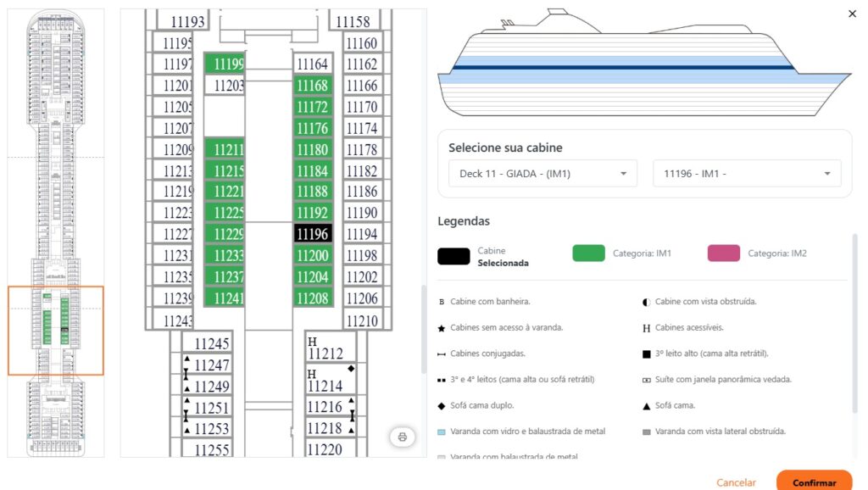The image size is (868, 490).
Task: Choose cabin 11168 on the deck plan
Action: 312,86
